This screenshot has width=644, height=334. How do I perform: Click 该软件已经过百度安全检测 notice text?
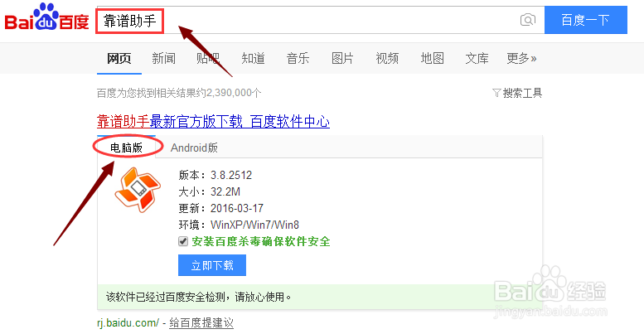coord(198,297)
